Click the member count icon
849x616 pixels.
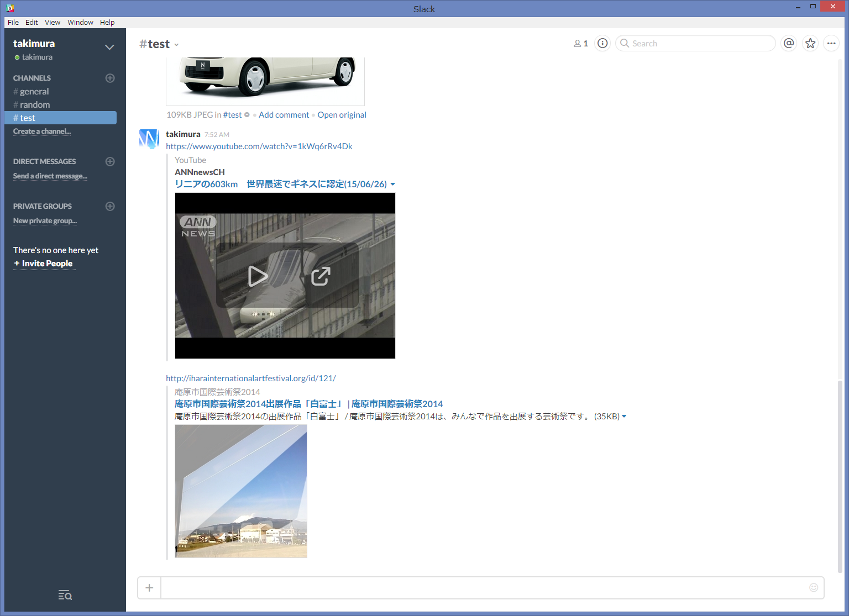tap(581, 43)
